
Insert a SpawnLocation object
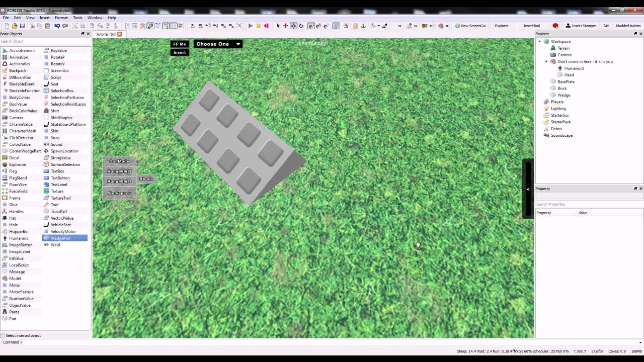click(64, 151)
